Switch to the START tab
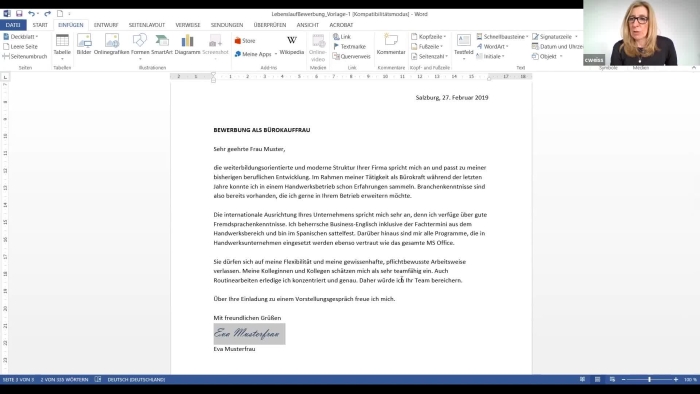700x394 pixels. tap(40, 25)
